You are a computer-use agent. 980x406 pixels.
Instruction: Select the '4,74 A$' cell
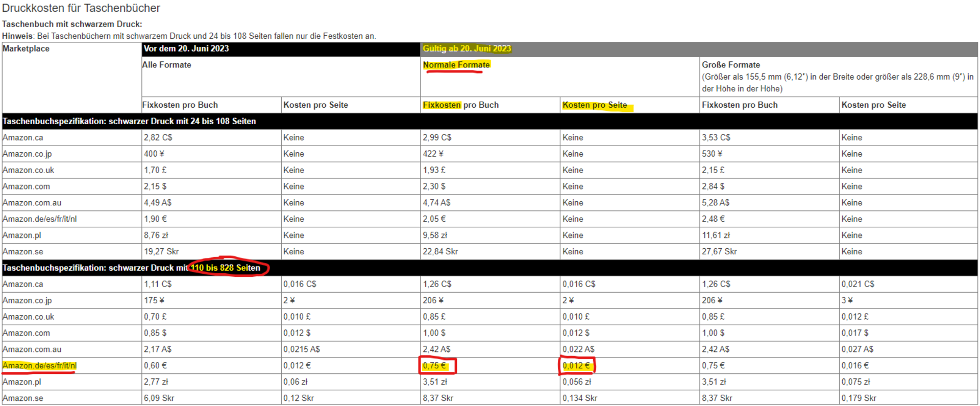pyautogui.click(x=490, y=203)
